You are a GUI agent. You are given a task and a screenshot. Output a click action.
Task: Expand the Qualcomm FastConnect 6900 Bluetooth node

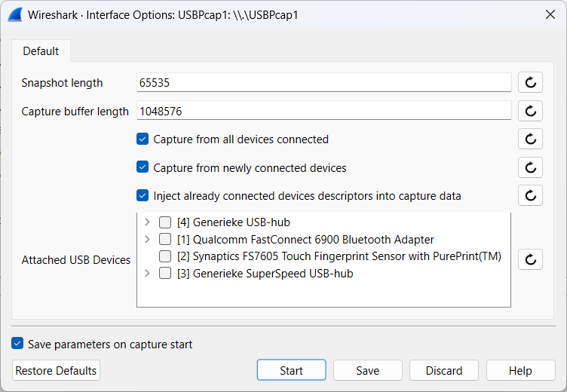146,239
